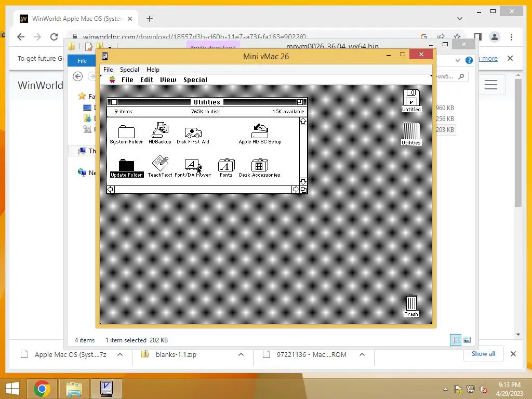Open a new Chrome tab
Image resolution: width=532 pixels, height=399 pixels.
(x=149, y=19)
